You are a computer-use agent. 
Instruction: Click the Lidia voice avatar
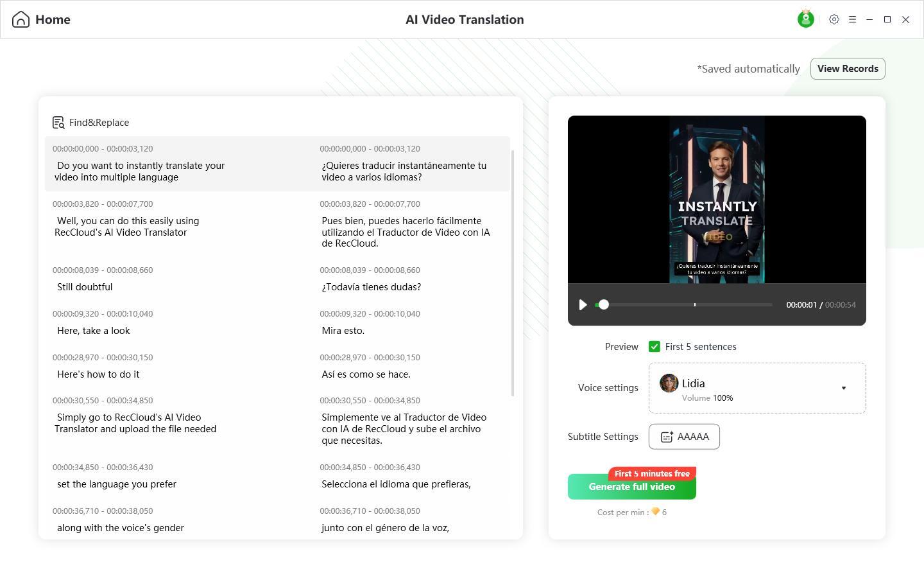pyautogui.click(x=669, y=383)
